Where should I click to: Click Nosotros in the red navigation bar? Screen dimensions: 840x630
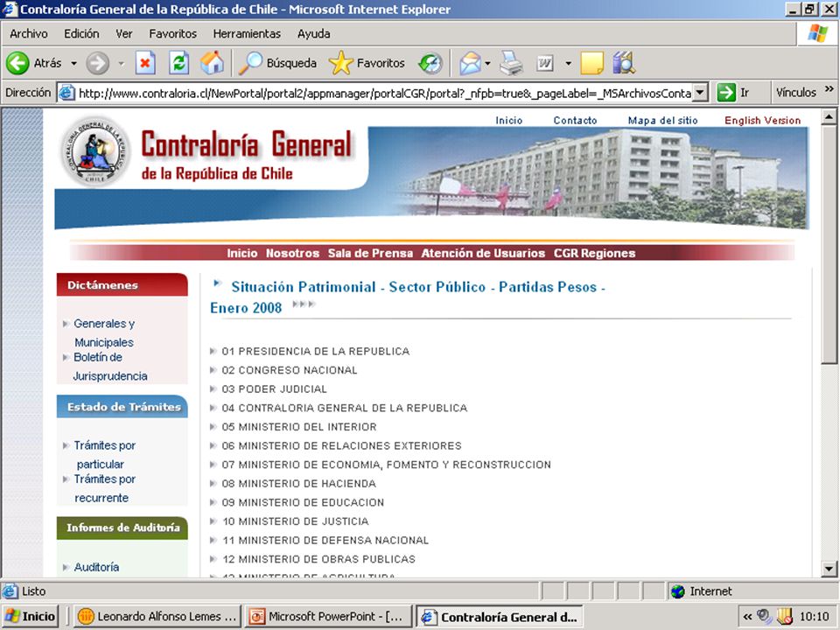(292, 254)
